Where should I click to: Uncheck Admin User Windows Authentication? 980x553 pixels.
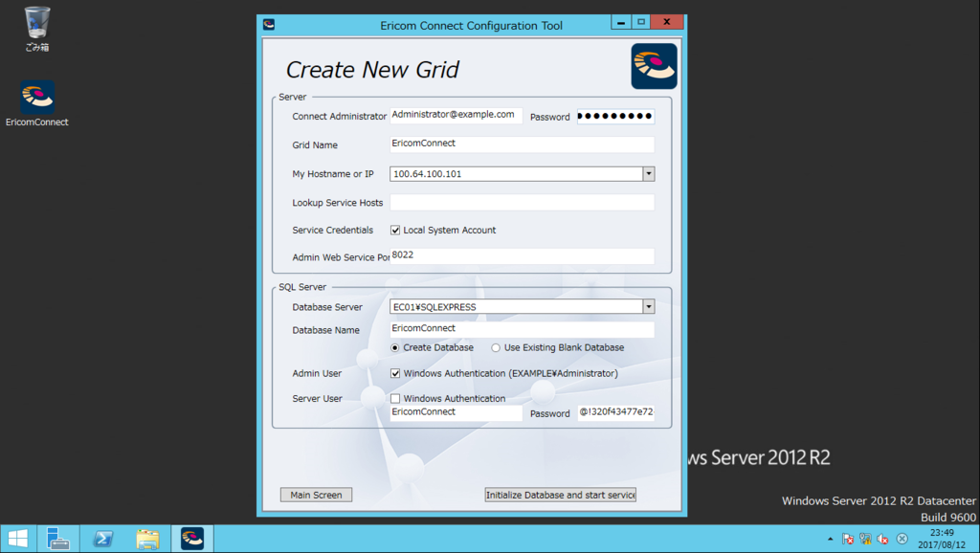pyautogui.click(x=395, y=373)
